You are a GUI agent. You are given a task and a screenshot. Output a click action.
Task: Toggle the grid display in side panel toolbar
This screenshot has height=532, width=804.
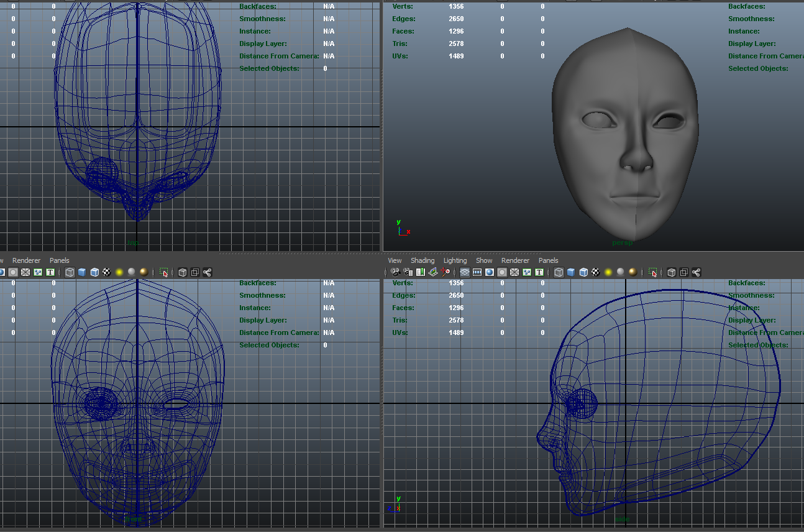tap(464, 272)
